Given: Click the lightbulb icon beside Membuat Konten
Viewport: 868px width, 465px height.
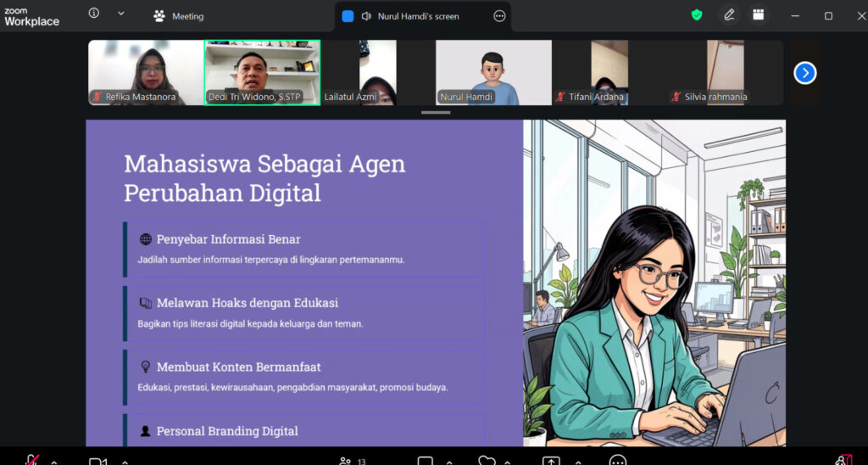Looking at the screenshot, I should pos(146,367).
